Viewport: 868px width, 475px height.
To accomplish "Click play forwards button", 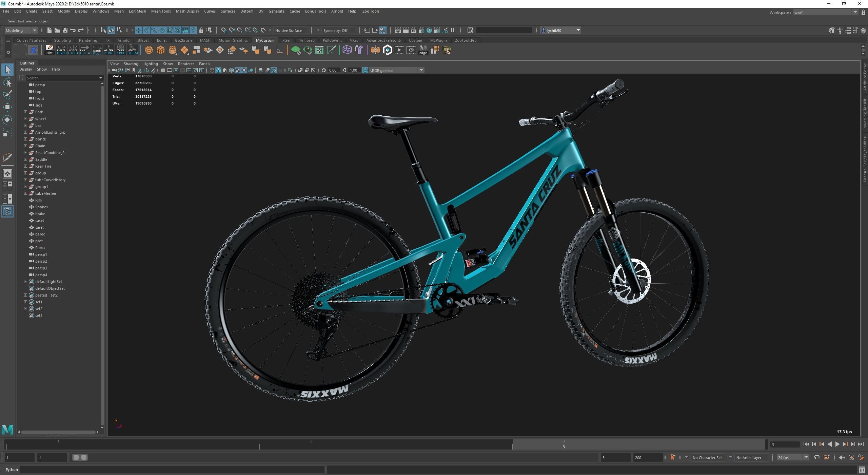I will (x=837, y=444).
